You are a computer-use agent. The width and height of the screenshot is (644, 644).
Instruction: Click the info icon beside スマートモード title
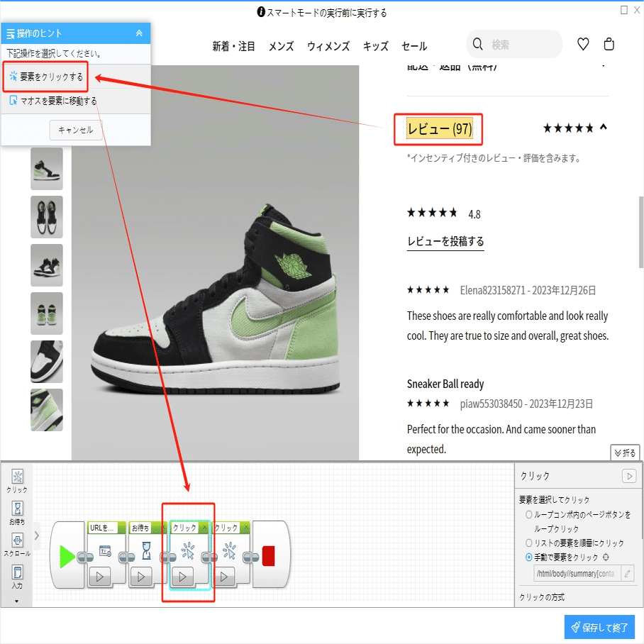[261, 12]
